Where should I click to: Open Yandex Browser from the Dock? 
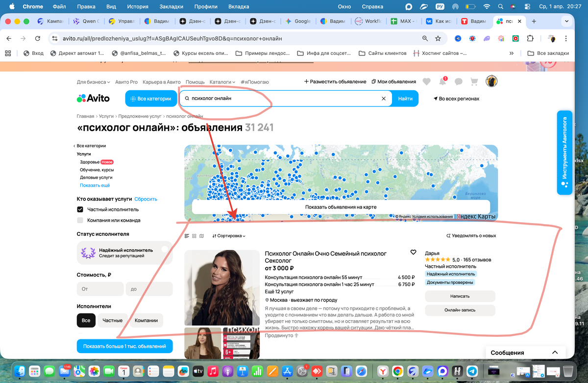383,371
